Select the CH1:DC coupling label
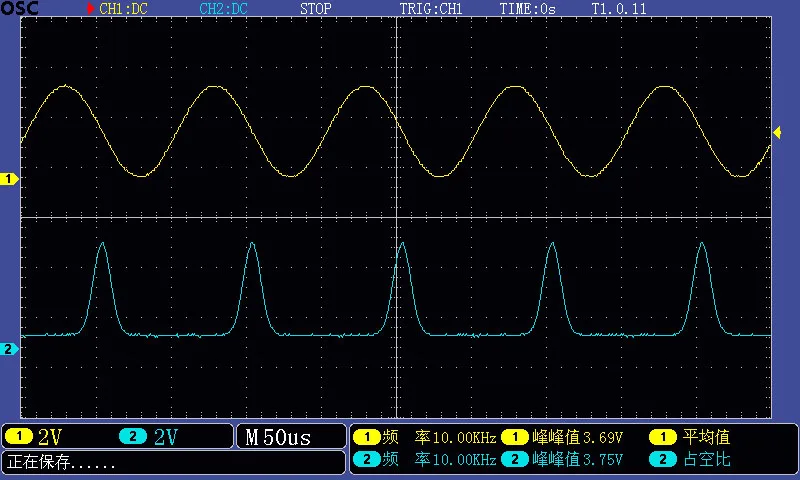 coord(123,9)
